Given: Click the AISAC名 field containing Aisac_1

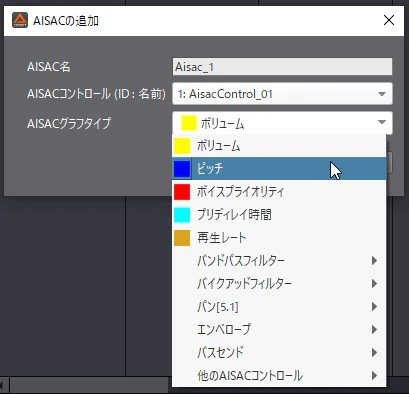Looking at the screenshot, I should pyautogui.click(x=282, y=67).
